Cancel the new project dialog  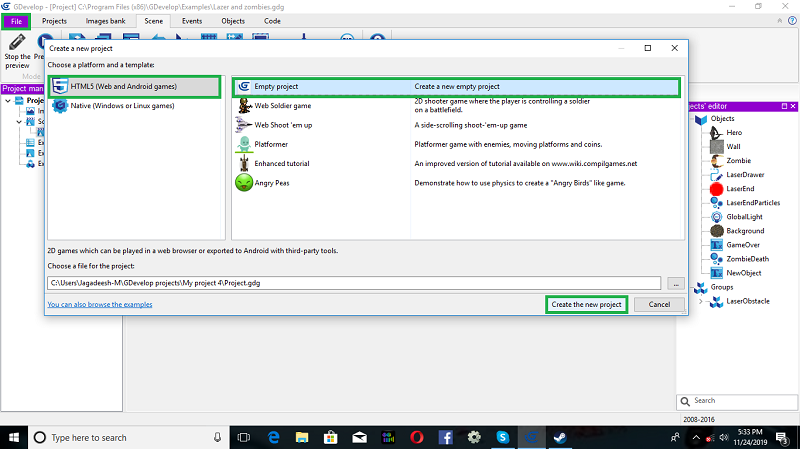click(659, 305)
